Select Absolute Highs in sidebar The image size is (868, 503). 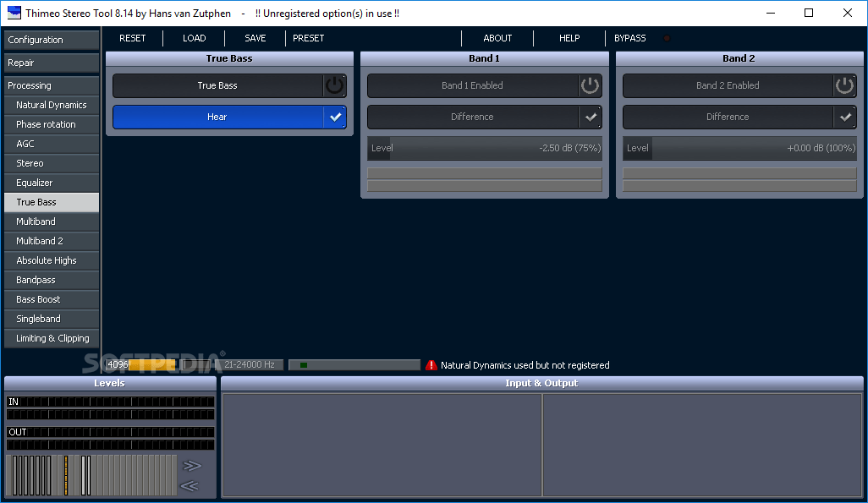[x=52, y=260]
